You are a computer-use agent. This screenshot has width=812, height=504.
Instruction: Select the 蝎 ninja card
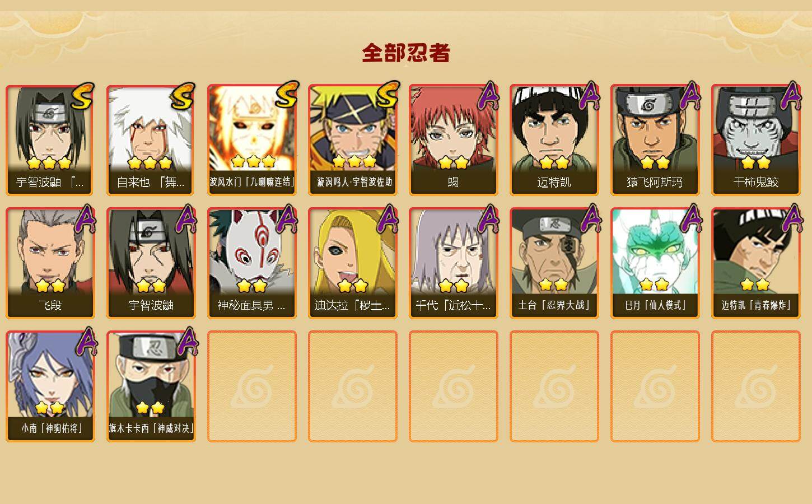click(x=454, y=140)
